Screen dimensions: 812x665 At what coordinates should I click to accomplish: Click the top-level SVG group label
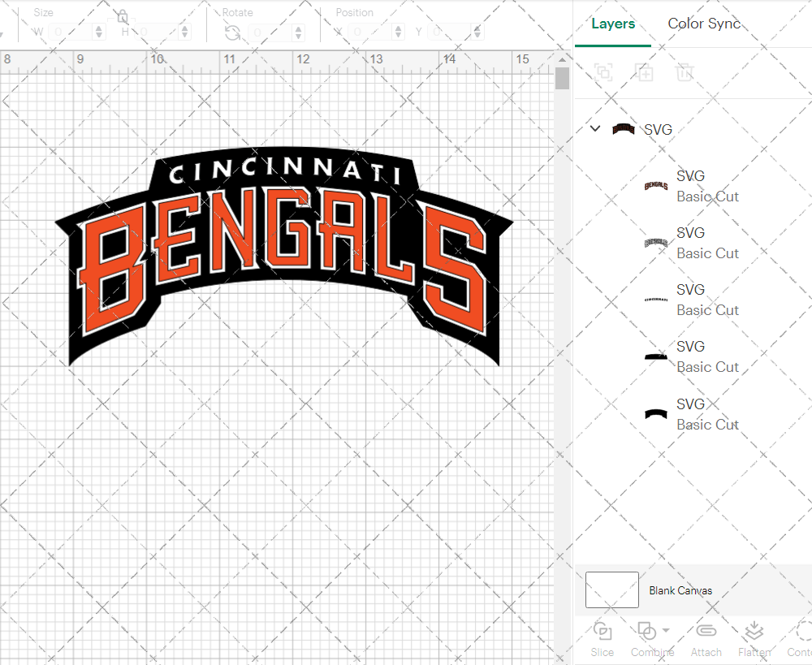[658, 129]
